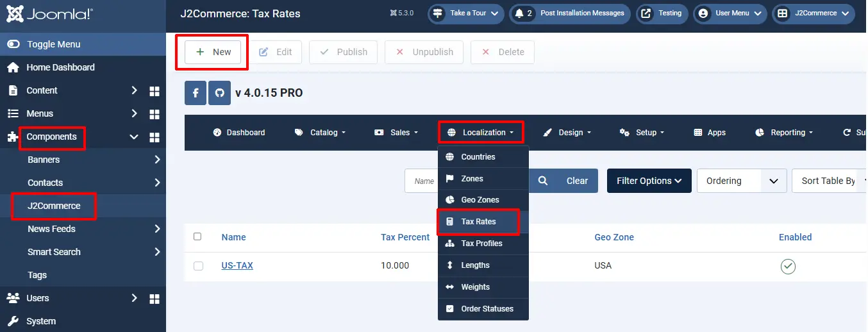The image size is (868, 332).
Task: Click the New button
Action: pyautogui.click(x=213, y=52)
